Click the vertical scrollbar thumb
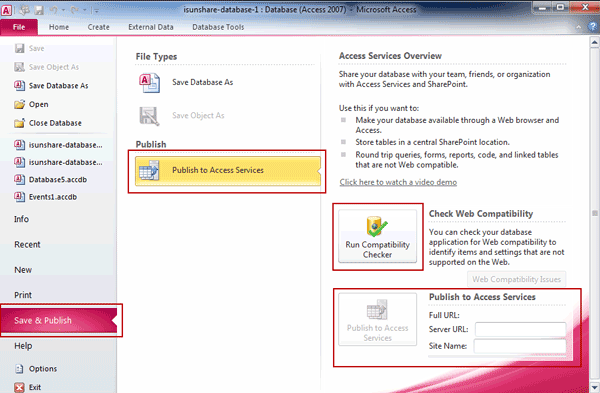The height and width of the screenshot is (393, 600). tap(594, 213)
